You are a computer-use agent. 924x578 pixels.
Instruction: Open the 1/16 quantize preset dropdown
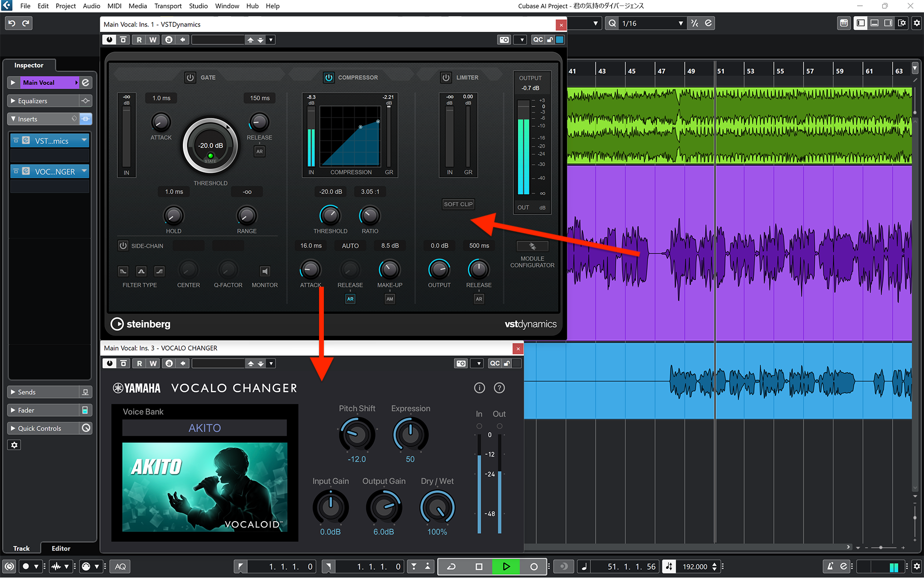680,23
